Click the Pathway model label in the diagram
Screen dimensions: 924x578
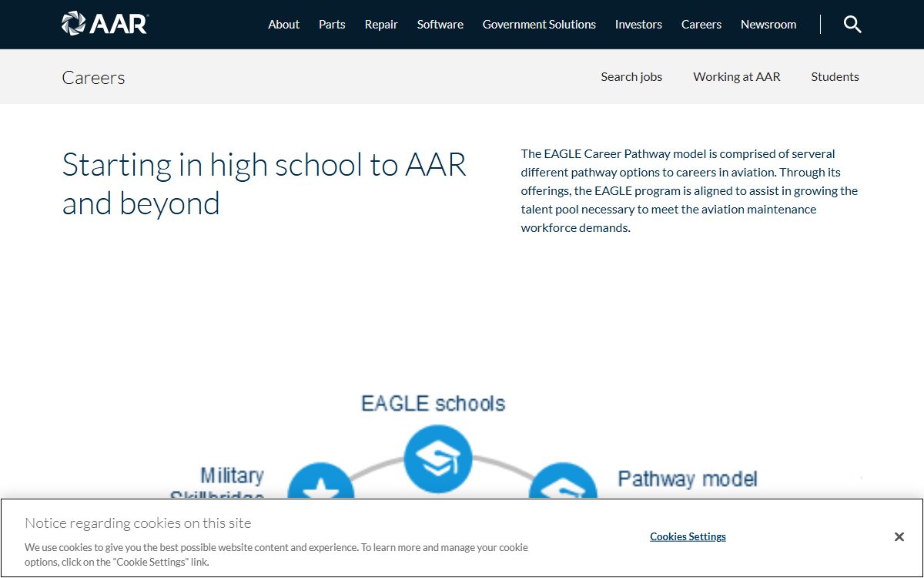tap(688, 479)
